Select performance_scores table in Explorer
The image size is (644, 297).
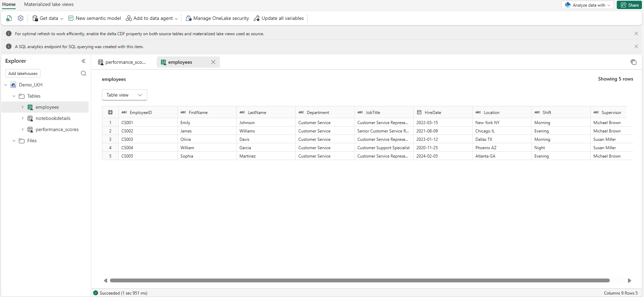(x=57, y=129)
